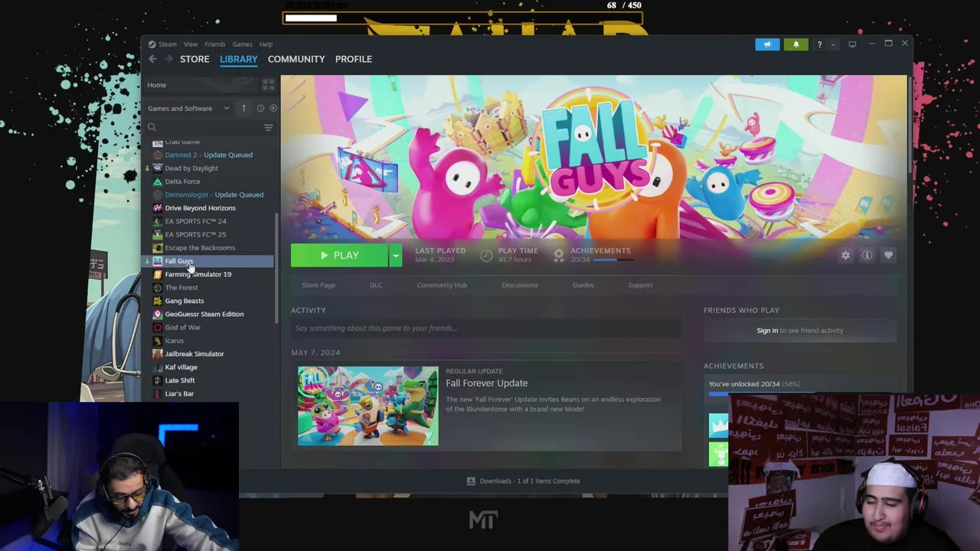Click Delta Force game icon
Viewport: 980px width, 551px height.
coord(158,181)
